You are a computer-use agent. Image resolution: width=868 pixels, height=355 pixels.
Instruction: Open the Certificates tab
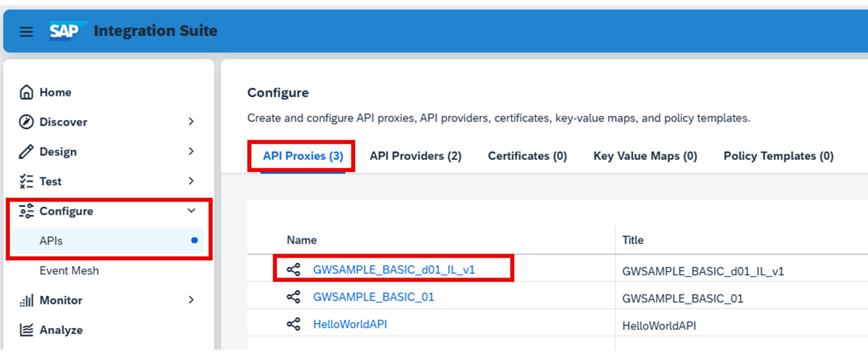tap(527, 156)
